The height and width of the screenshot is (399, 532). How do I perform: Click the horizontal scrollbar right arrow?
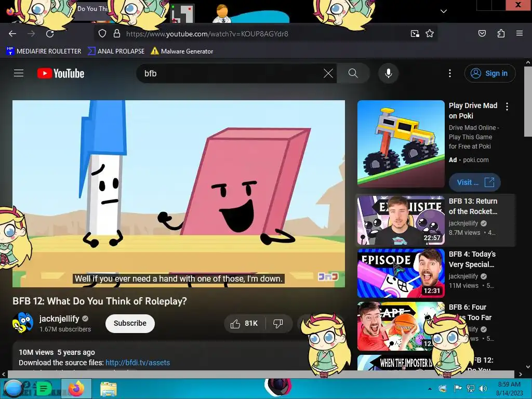coord(521,375)
